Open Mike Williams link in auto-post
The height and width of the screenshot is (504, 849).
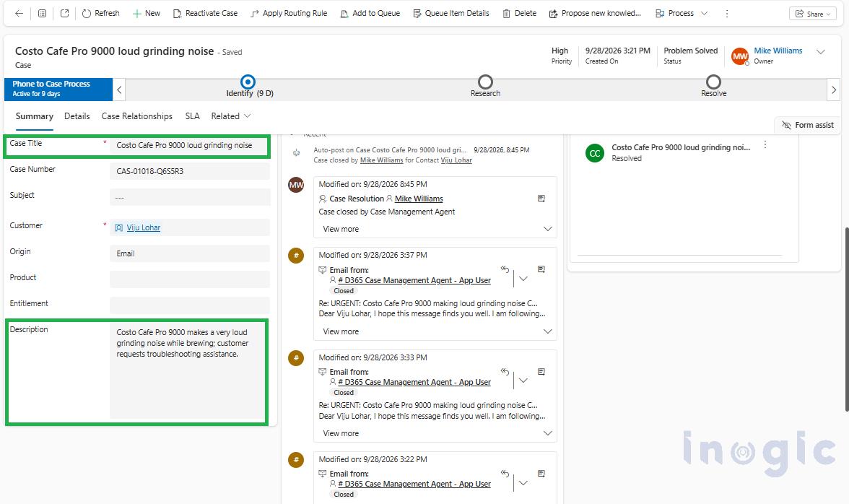click(382, 160)
